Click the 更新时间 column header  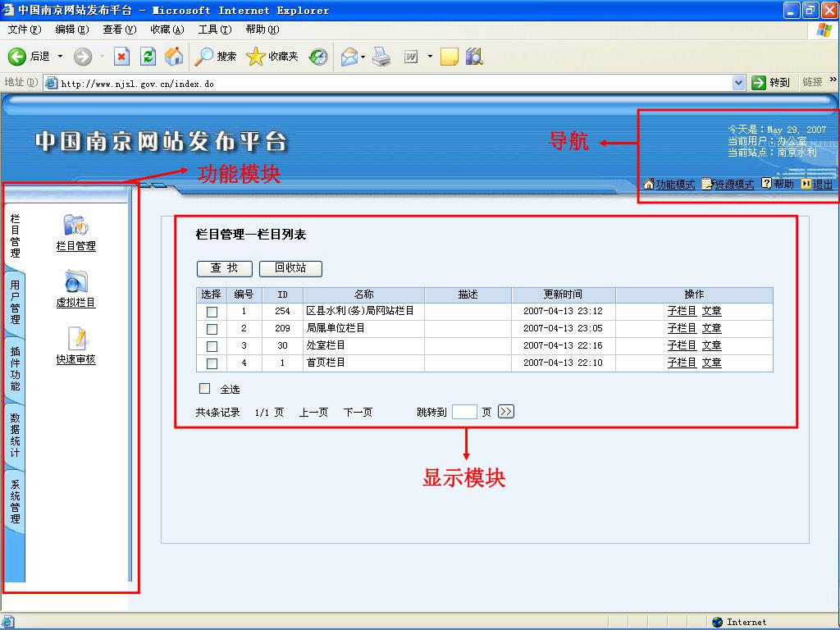tap(563, 294)
